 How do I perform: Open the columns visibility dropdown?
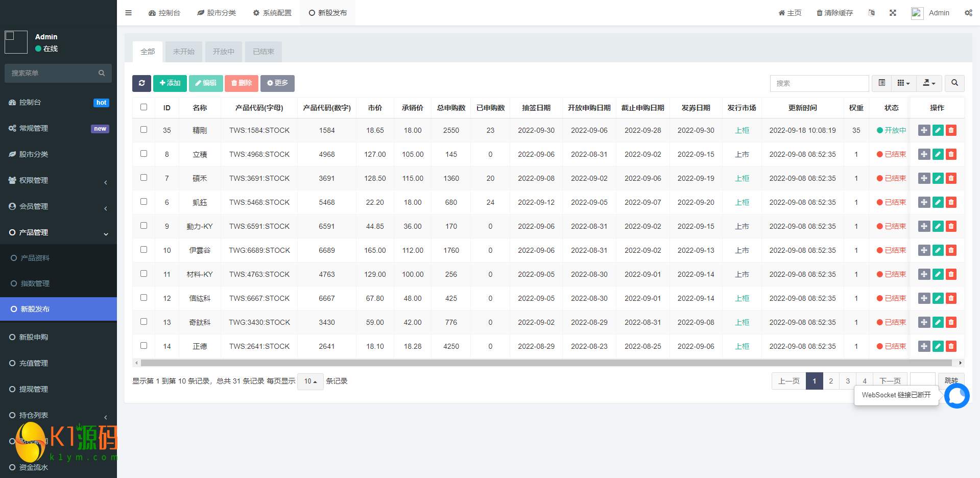point(903,83)
